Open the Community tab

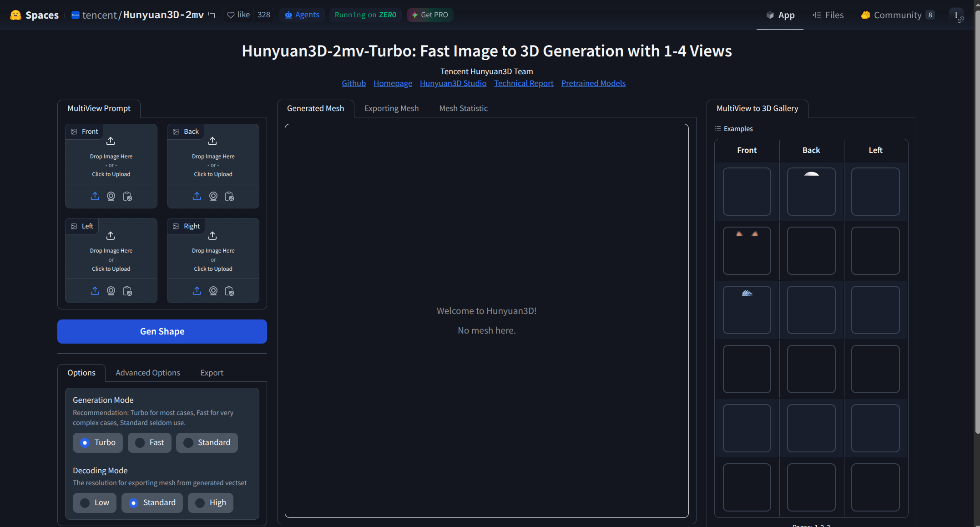[x=898, y=15]
